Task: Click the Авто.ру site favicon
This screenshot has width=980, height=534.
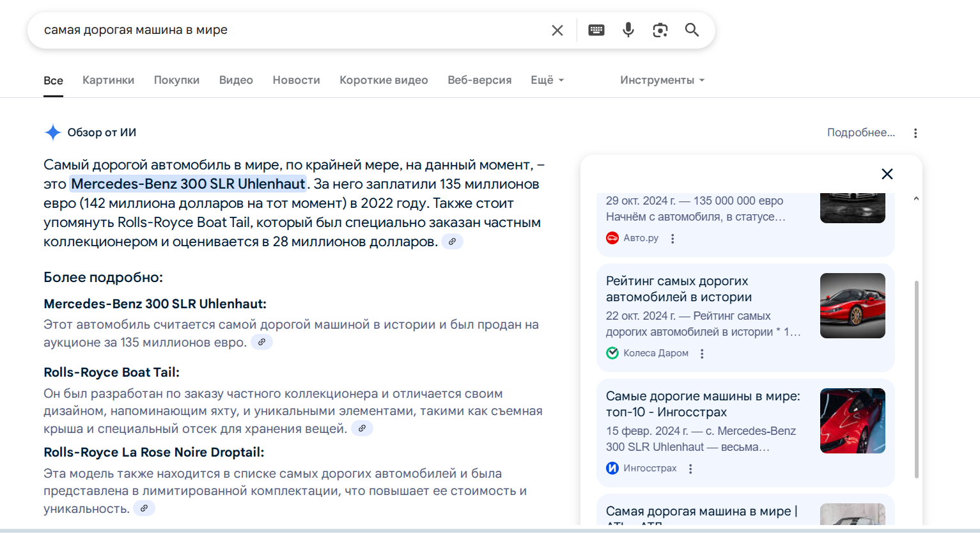Action: (x=612, y=238)
